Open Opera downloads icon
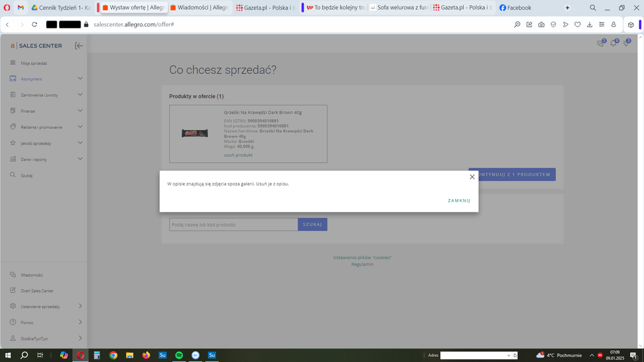Screen dimensions: 644x362 click(589, 24)
